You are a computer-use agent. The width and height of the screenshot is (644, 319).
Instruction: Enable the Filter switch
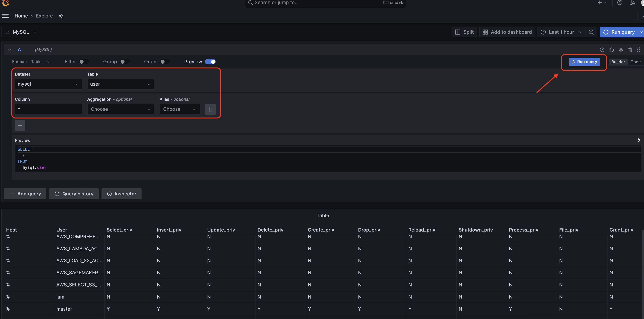click(x=84, y=62)
